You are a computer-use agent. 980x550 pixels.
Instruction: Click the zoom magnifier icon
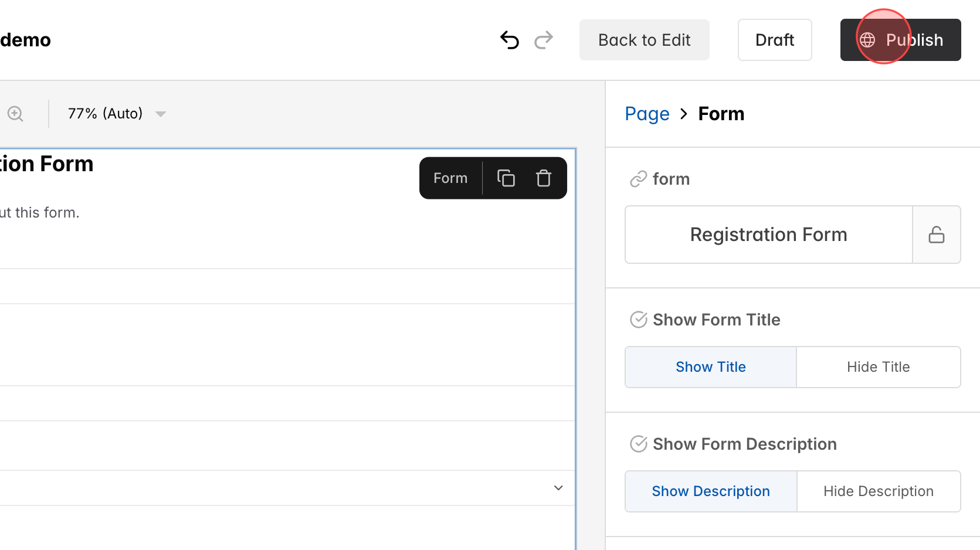(x=15, y=113)
